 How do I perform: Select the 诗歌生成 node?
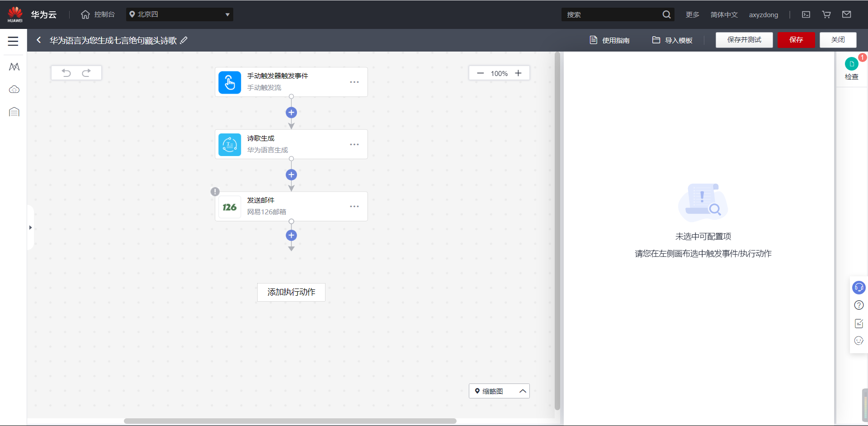click(x=291, y=144)
